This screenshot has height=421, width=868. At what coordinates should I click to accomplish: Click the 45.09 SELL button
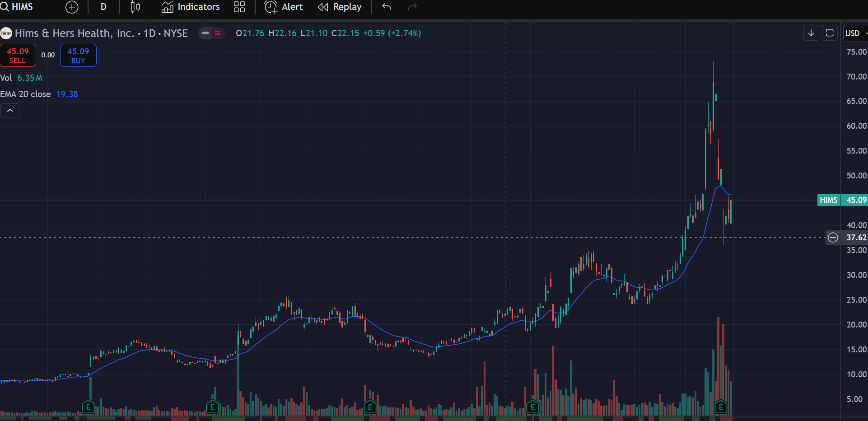click(x=18, y=56)
